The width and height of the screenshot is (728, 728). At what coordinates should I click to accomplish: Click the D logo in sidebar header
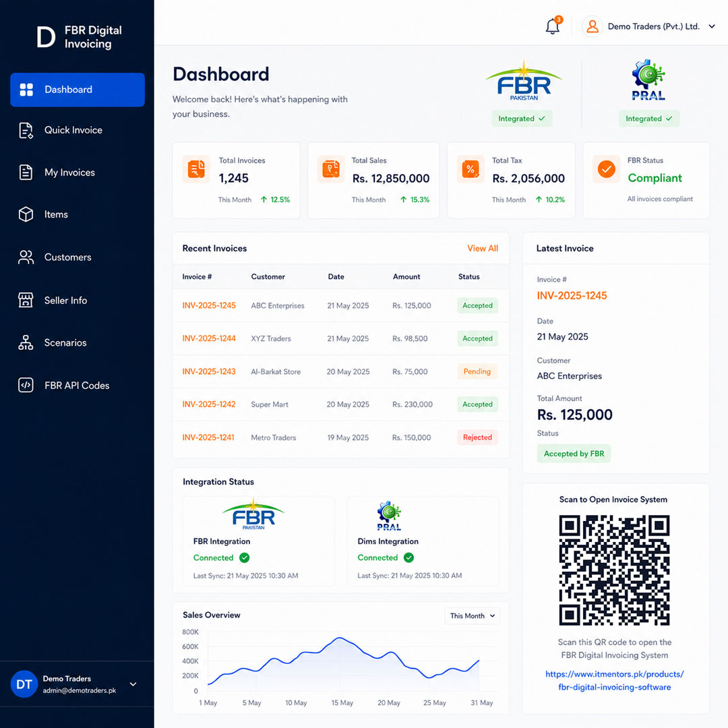46,36
